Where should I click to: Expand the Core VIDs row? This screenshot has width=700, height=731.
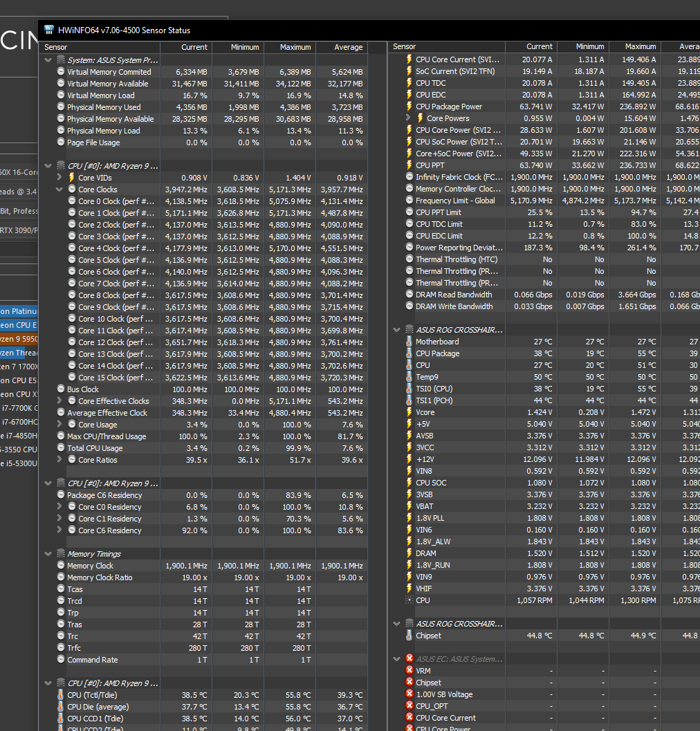[59, 177]
